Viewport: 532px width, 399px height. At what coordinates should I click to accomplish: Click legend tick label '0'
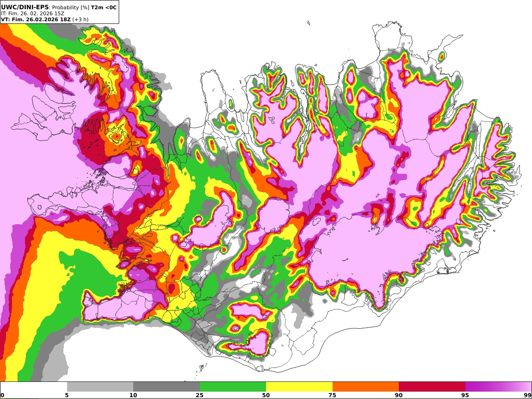[x=2, y=395]
